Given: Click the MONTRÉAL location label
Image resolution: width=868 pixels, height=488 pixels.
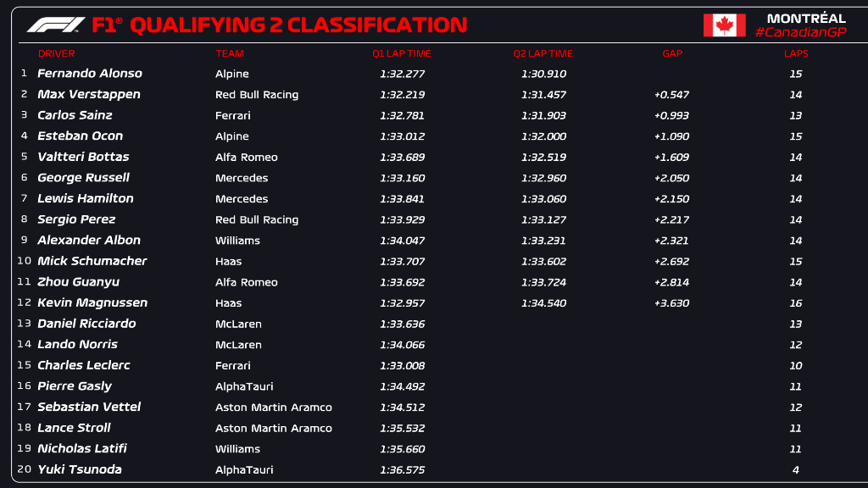Looking at the screenshot, I should 806,18.
